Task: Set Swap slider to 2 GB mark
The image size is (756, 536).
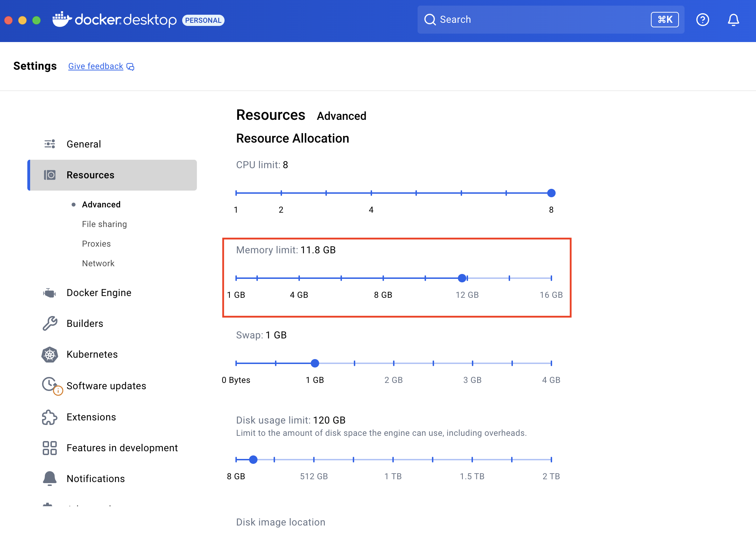Action: pos(394,363)
